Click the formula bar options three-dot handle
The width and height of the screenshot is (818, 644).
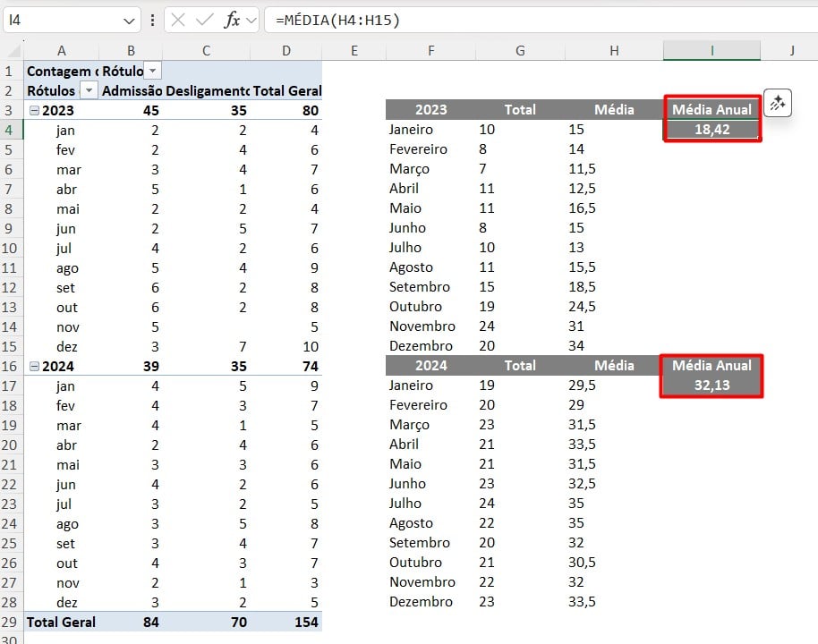(152, 21)
